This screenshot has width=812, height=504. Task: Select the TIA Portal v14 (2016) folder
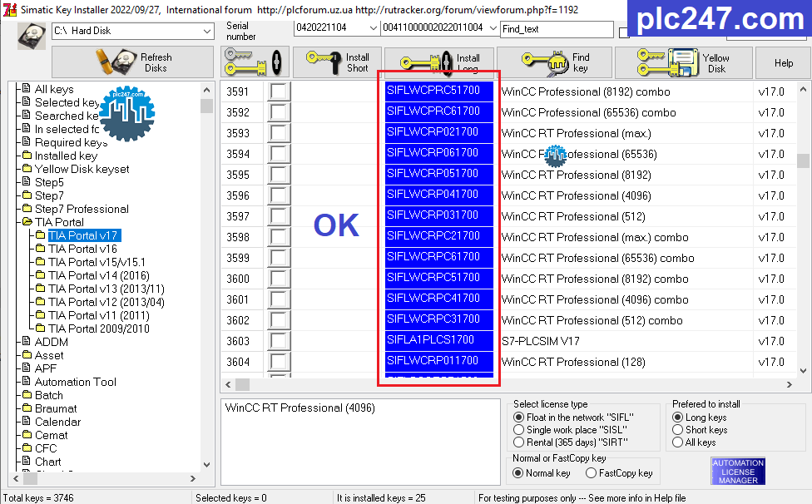pos(99,275)
